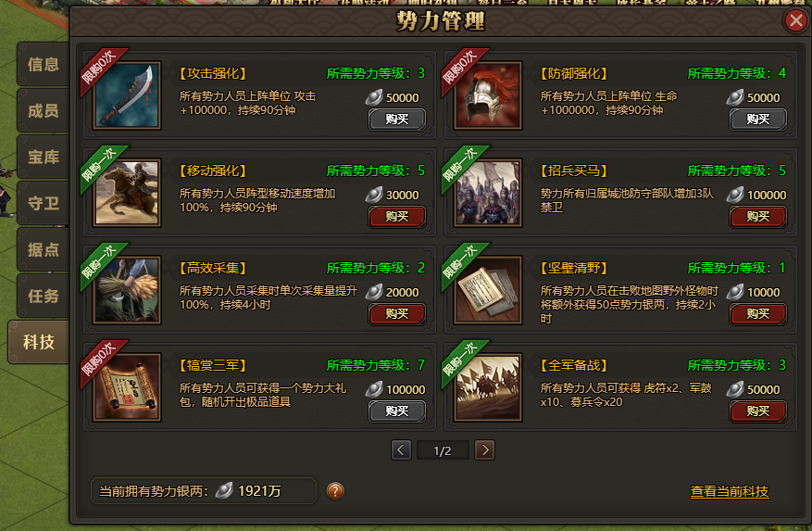Buy 移动强化 with the red 购买 button
Image resolution: width=812 pixels, height=531 pixels.
tap(397, 216)
